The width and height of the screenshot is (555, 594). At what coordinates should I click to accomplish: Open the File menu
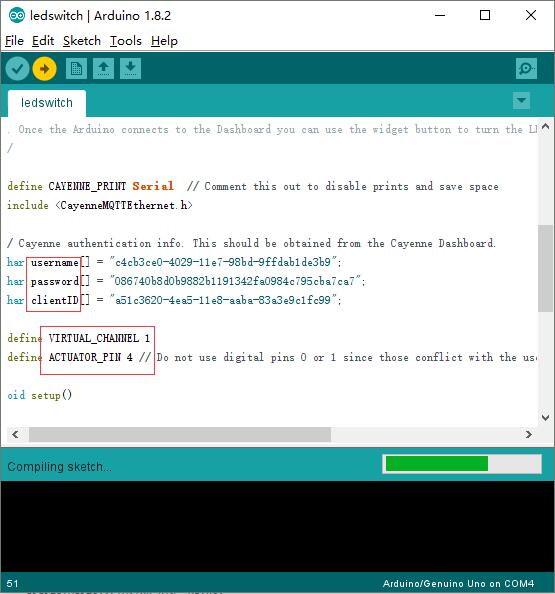[14, 41]
